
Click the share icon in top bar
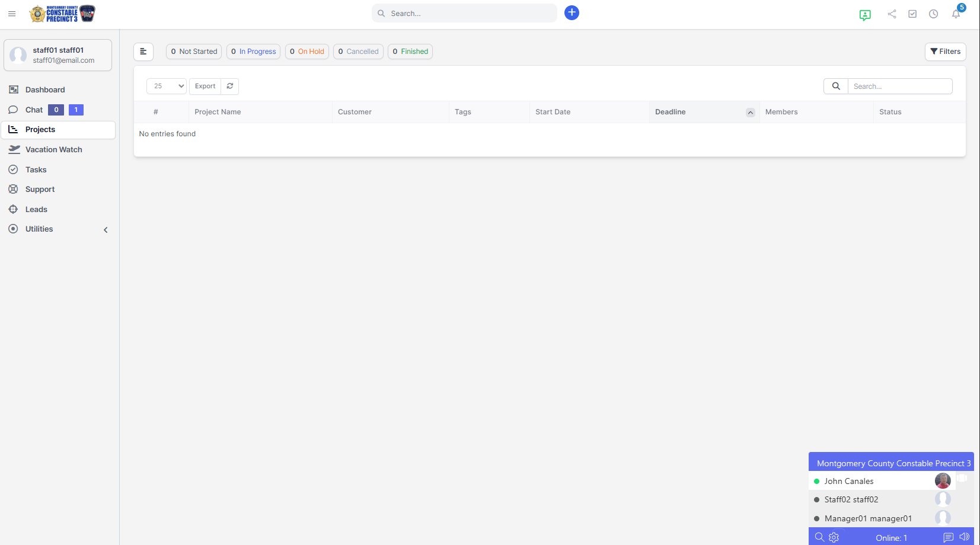(x=892, y=14)
